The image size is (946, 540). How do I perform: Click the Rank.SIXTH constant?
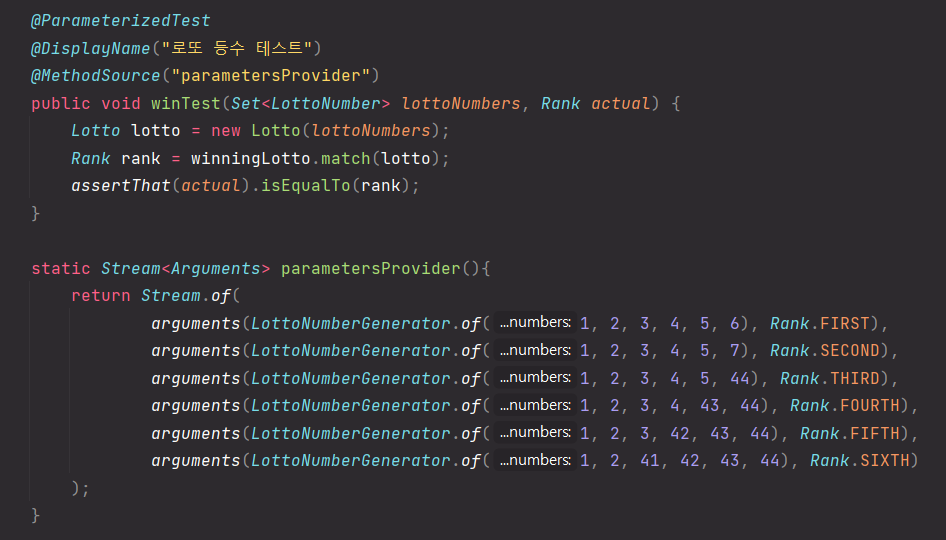point(860,460)
